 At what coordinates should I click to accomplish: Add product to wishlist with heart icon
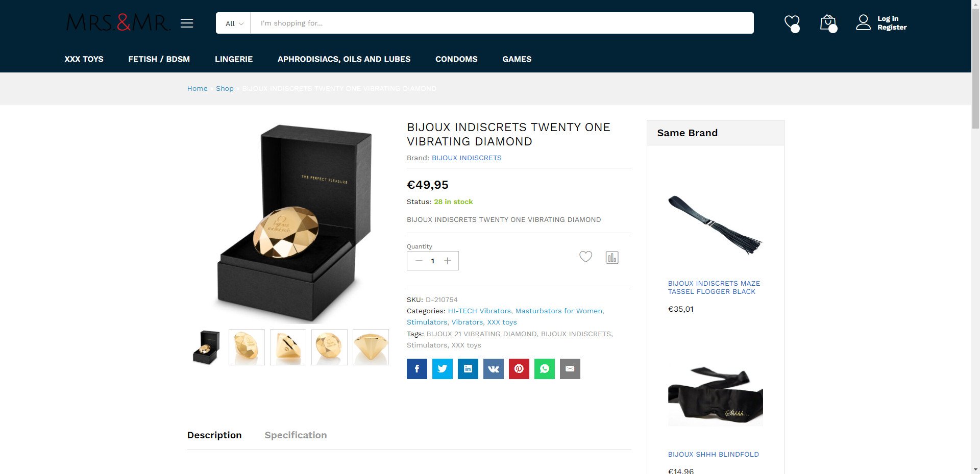(x=585, y=257)
